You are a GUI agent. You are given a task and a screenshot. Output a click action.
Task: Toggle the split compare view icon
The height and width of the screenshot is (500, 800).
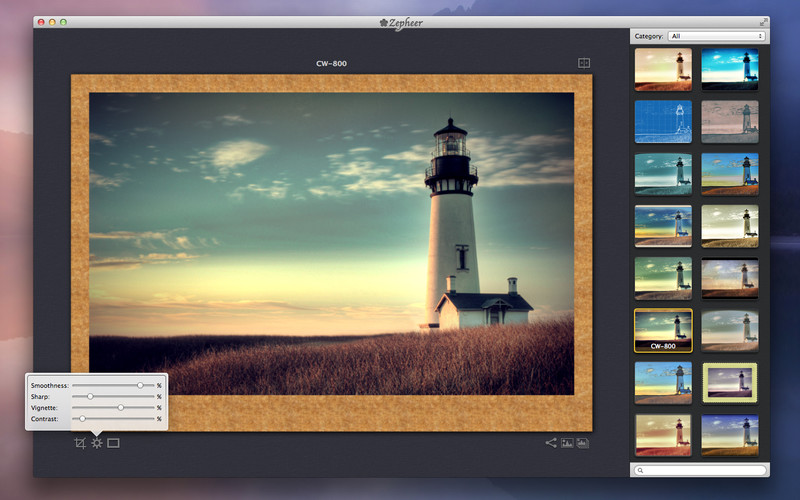pyautogui.click(x=584, y=63)
